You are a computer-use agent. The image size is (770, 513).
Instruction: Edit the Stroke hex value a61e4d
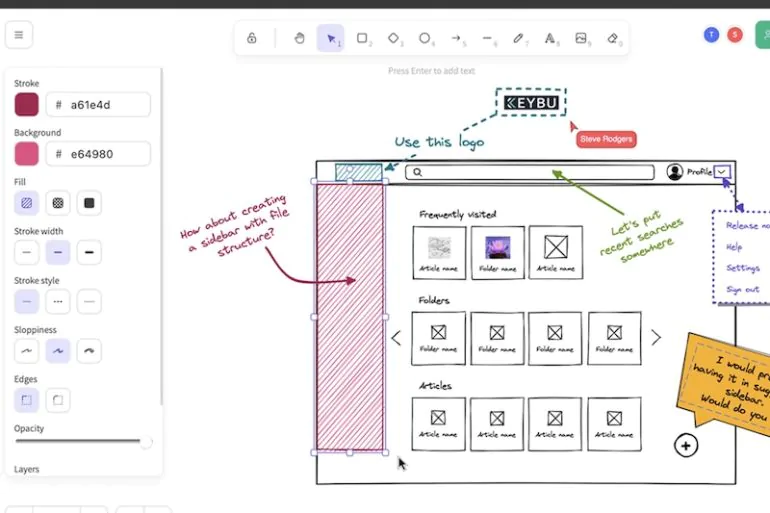pos(98,105)
